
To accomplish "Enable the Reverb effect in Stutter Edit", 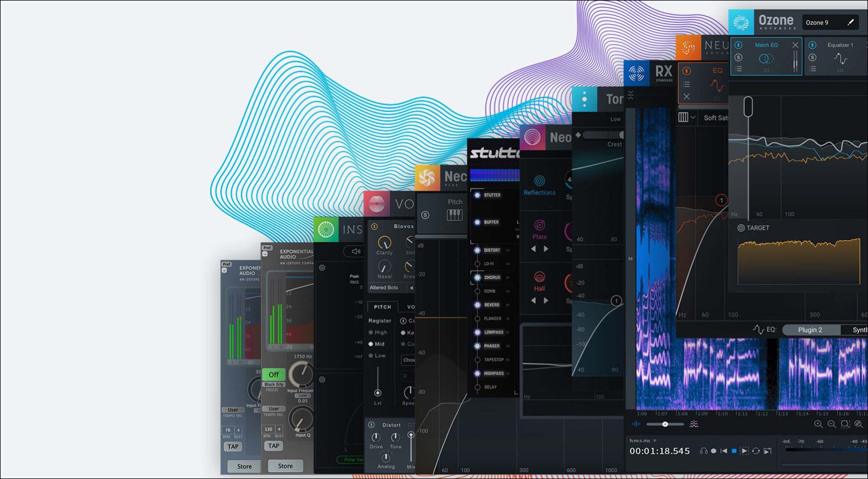I will click(478, 305).
